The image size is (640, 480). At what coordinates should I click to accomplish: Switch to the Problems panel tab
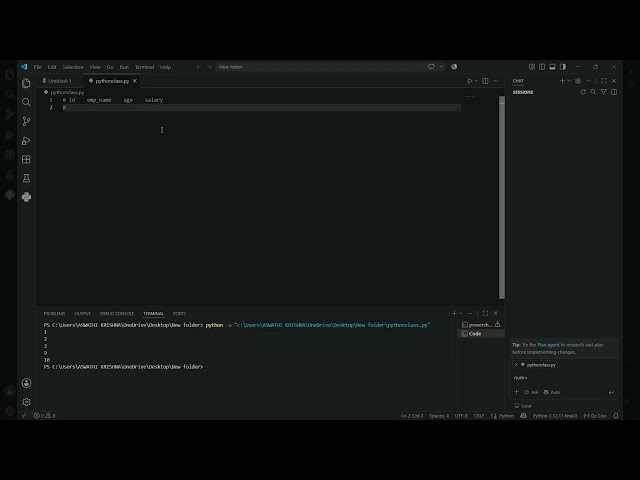54,313
